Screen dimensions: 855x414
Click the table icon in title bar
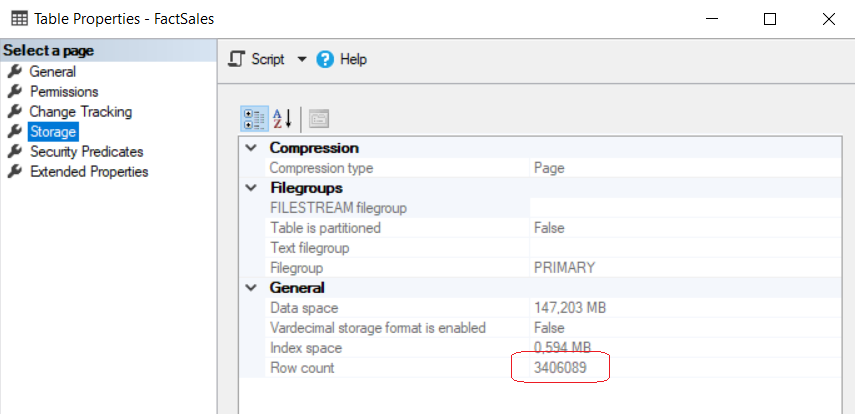[19, 19]
